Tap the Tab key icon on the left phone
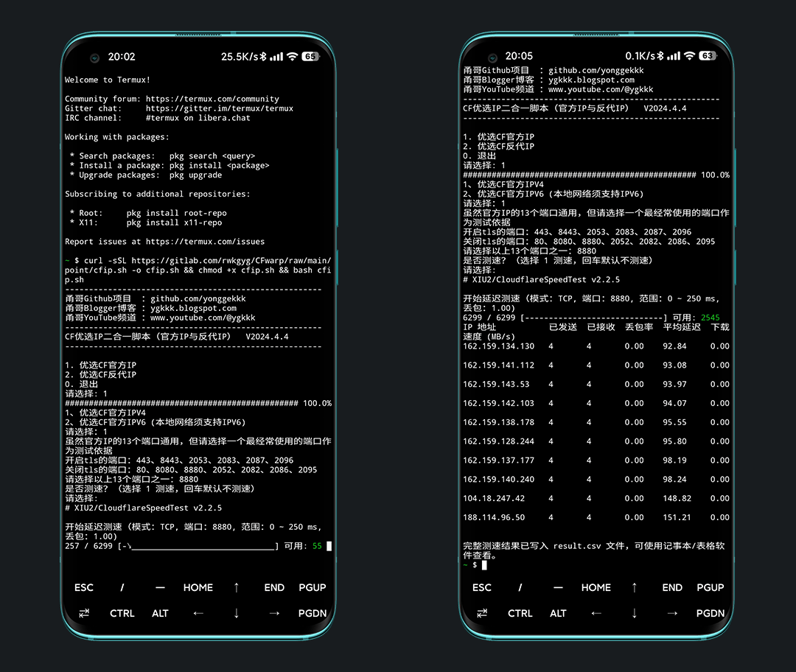 [84, 613]
